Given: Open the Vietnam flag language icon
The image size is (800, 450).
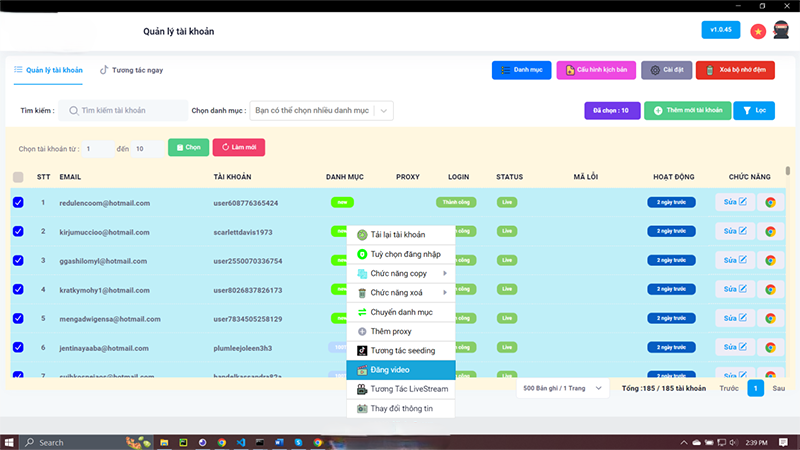Looking at the screenshot, I should pyautogui.click(x=758, y=31).
